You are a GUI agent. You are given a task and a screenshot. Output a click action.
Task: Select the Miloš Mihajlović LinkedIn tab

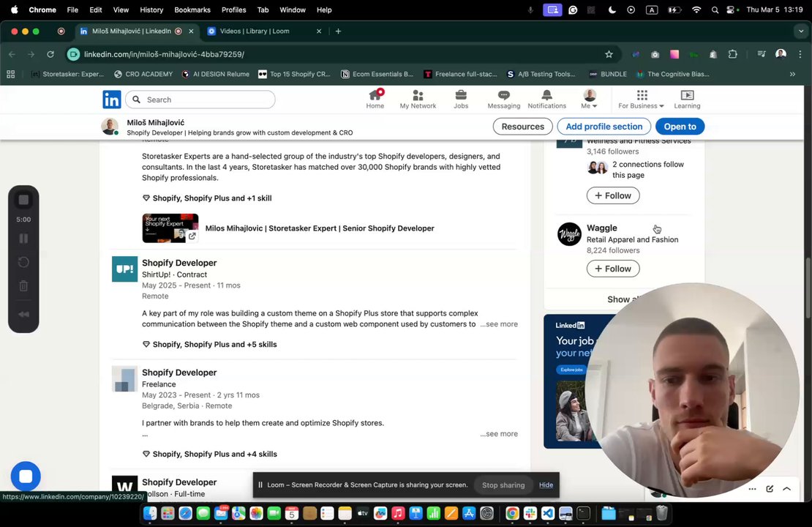pos(138,31)
